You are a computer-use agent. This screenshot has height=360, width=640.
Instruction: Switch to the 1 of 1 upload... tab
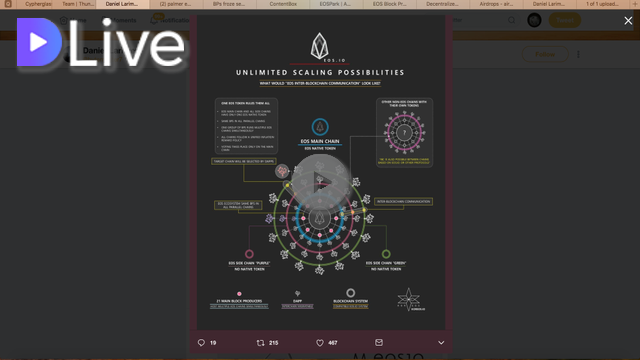[602, 4]
